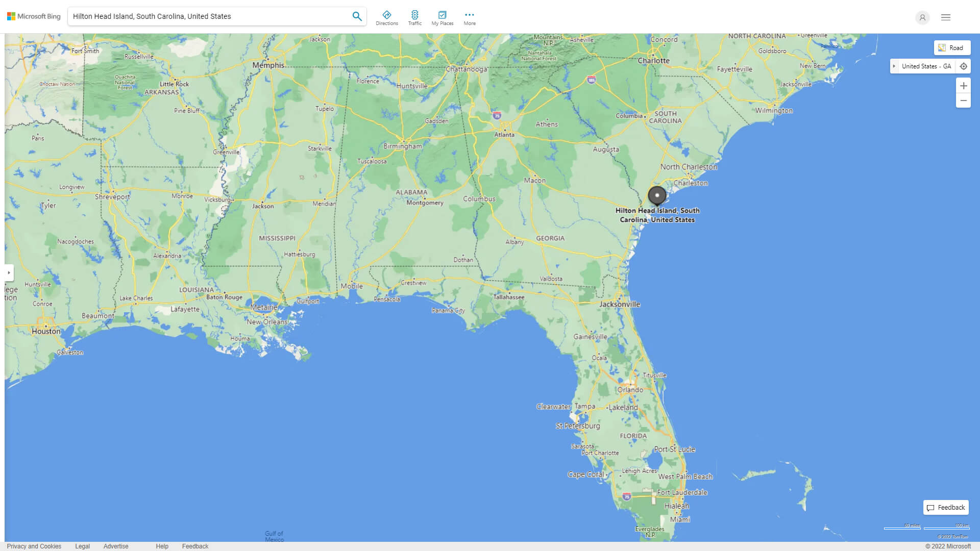Open the user account icon
The image size is (980, 551).
pos(922,17)
